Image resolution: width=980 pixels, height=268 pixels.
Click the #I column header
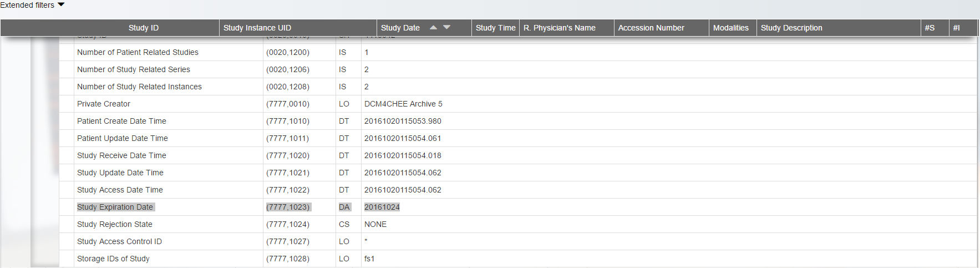click(x=956, y=28)
